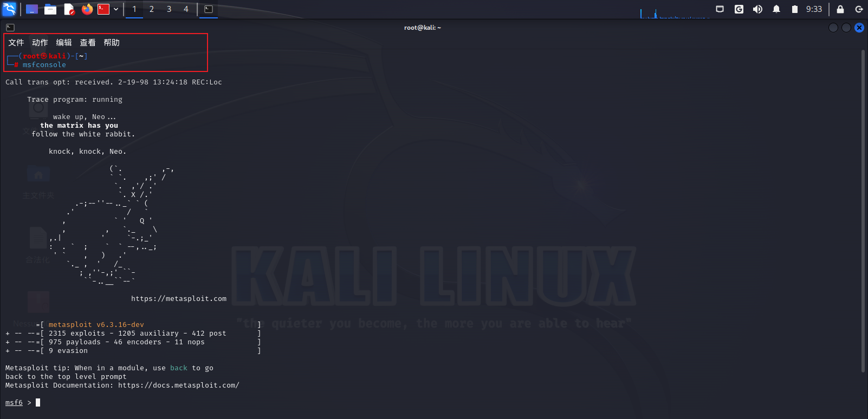Open the 文件 menu
The image size is (868, 419).
click(16, 43)
